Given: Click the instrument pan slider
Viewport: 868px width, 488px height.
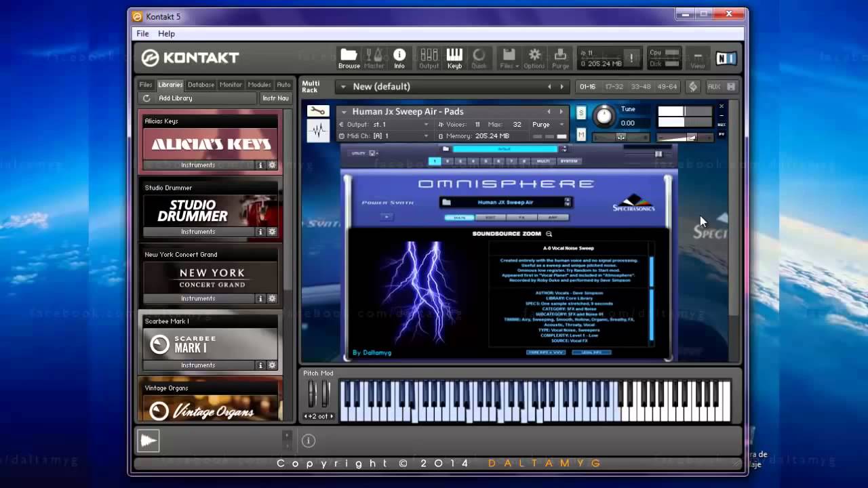Looking at the screenshot, I should (x=620, y=137).
